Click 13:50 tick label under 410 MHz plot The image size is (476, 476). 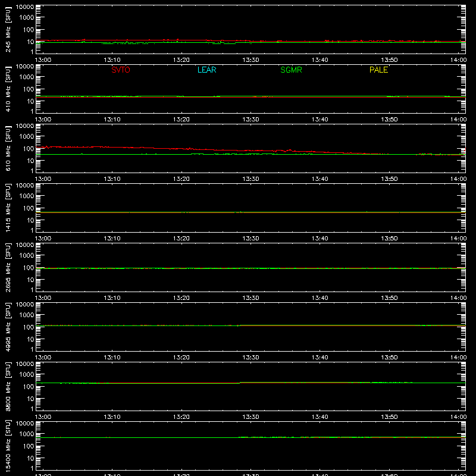(389, 120)
